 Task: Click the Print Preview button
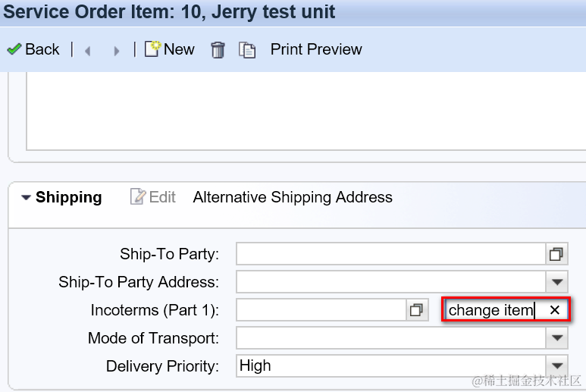pyautogui.click(x=316, y=49)
